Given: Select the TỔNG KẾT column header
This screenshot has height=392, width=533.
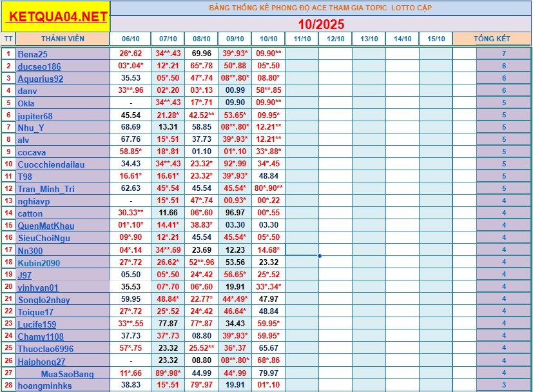Looking at the screenshot, I should (x=492, y=39).
